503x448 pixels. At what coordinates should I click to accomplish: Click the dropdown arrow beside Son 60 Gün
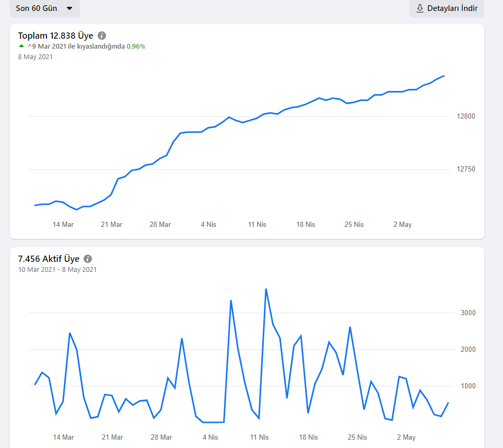coord(69,8)
